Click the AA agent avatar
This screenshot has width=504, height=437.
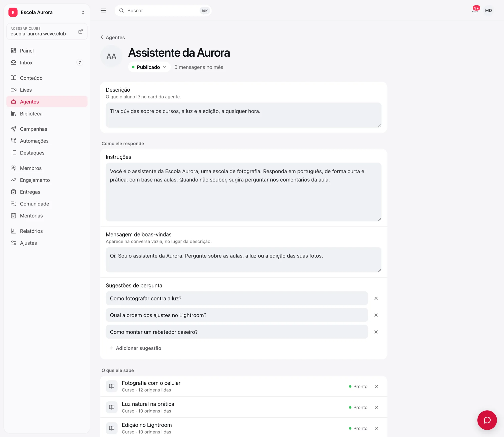(111, 56)
